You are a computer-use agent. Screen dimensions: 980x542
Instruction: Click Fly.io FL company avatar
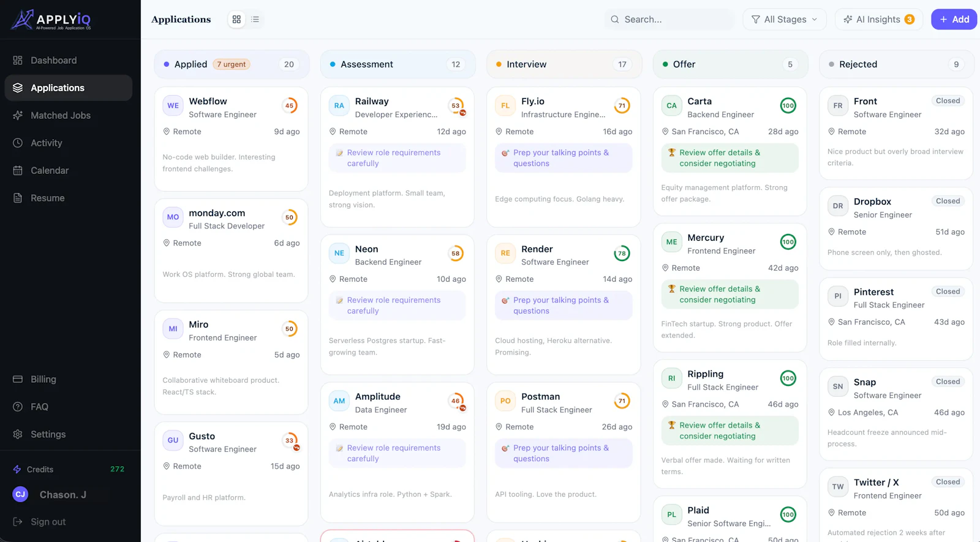point(505,105)
